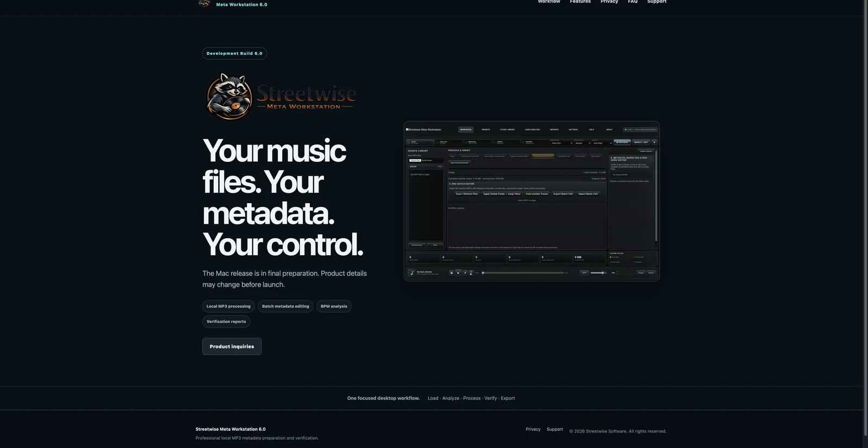Click the Mute button in the player
This screenshot has width=868, height=448.
click(584, 273)
